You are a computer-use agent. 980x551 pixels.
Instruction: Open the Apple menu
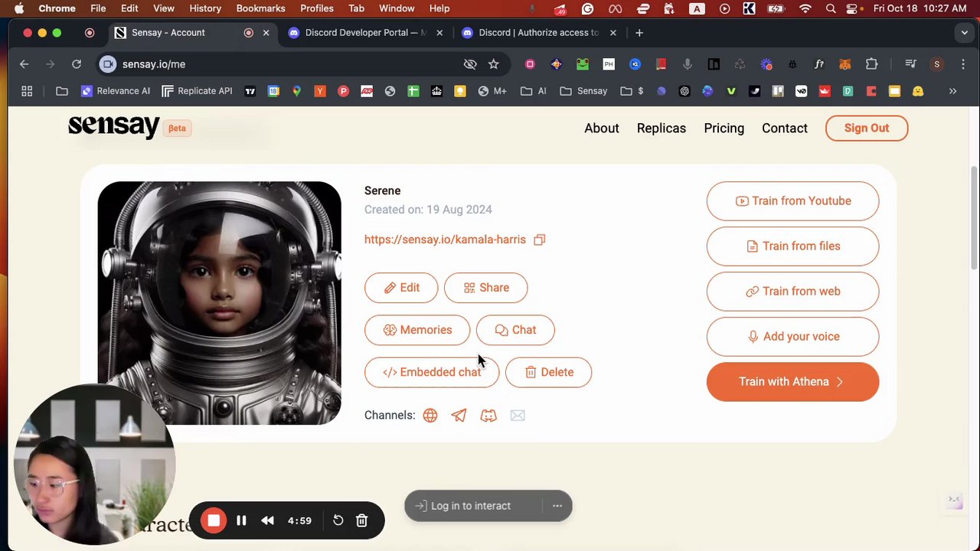[19, 8]
